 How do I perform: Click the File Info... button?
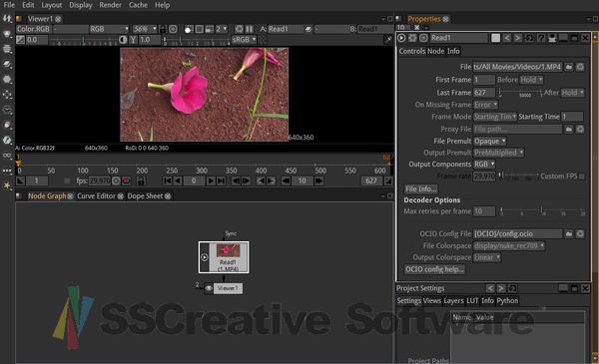(421, 188)
